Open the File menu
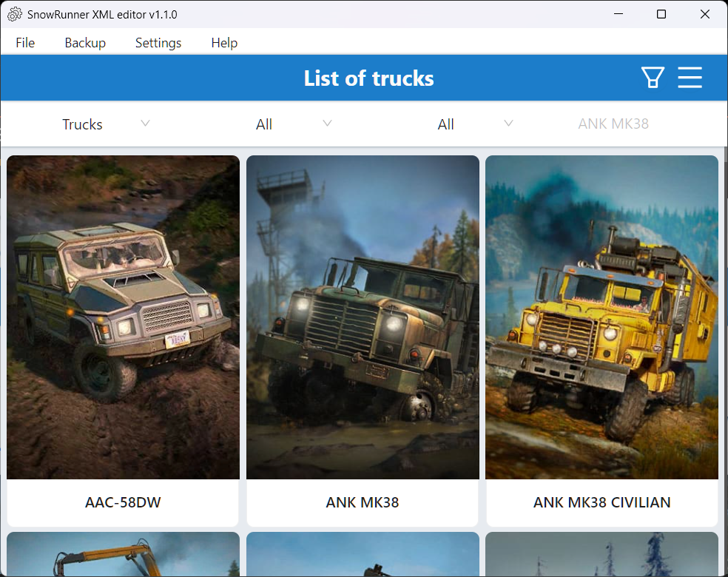The image size is (728, 577). 25,43
